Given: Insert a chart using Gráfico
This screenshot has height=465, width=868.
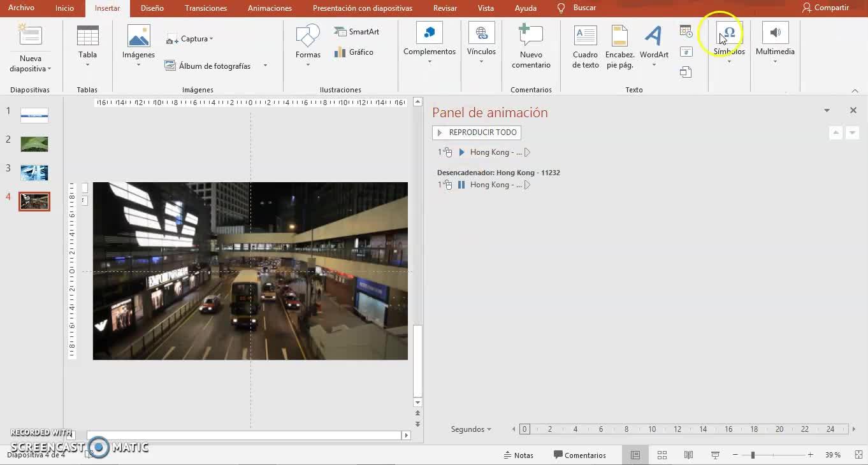Looking at the screenshot, I should coord(354,52).
